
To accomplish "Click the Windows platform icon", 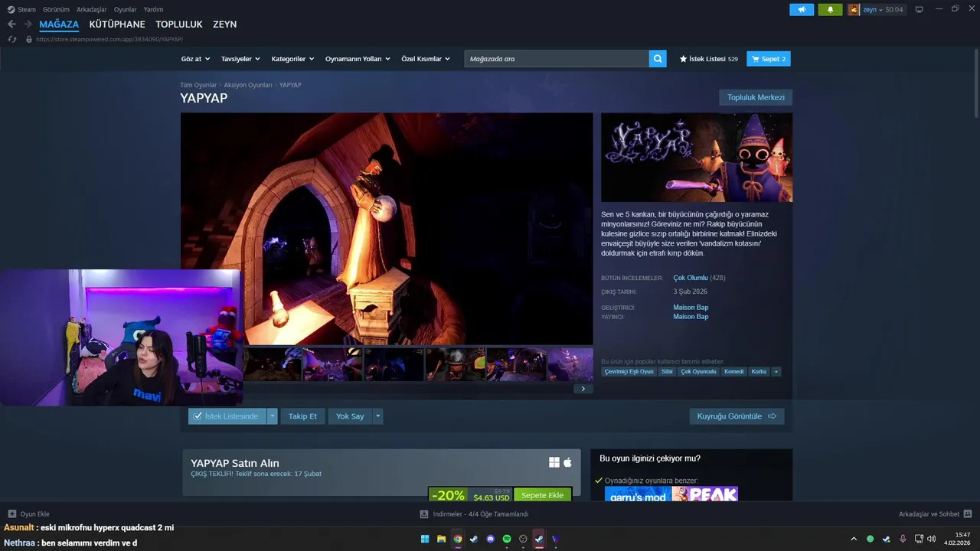I will (x=554, y=462).
